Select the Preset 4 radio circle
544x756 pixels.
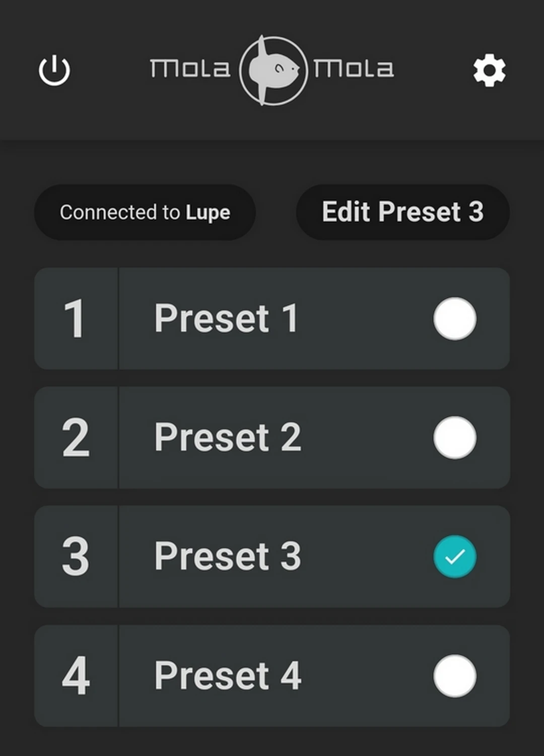click(454, 675)
